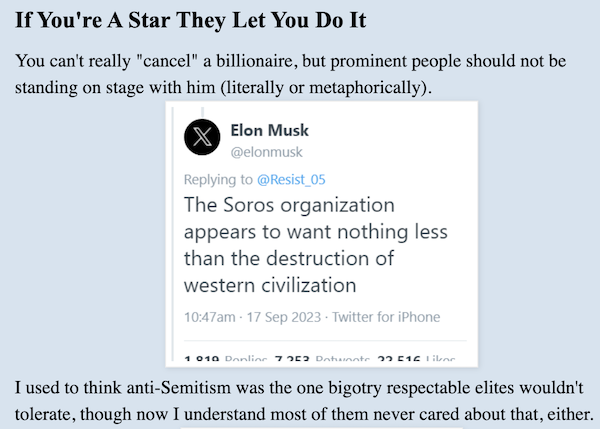Click the vertical thread line beside the tweet
600x429 pixels.
[x=173, y=234]
